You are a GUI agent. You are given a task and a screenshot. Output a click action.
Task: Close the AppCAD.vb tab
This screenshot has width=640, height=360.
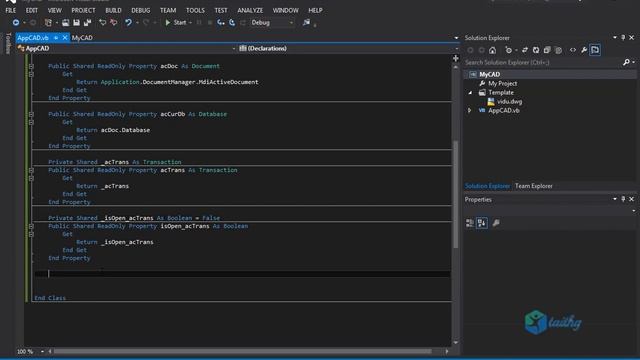pyautogui.click(x=65, y=38)
